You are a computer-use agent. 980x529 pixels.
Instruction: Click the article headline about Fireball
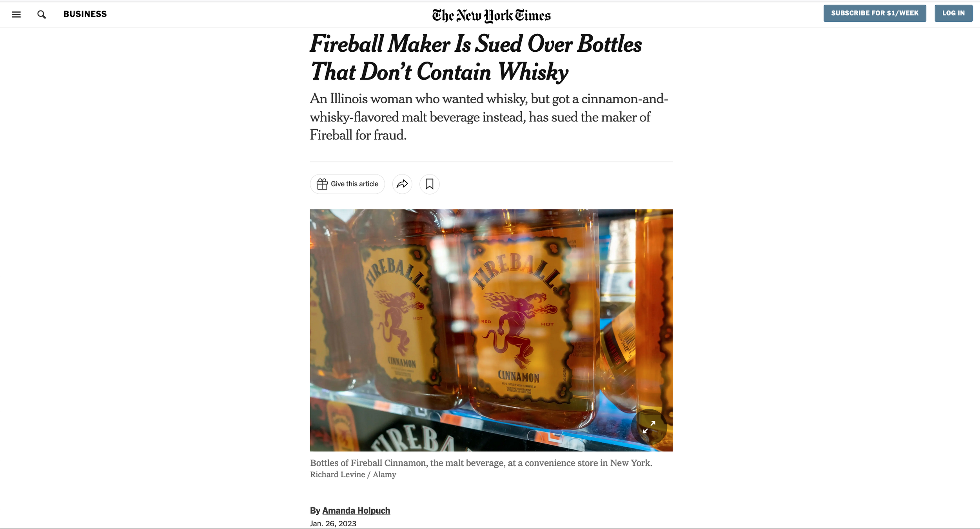tap(475, 58)
